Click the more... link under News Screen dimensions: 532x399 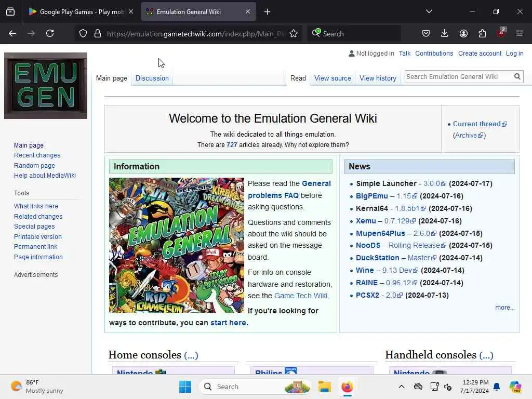(505, 308)
